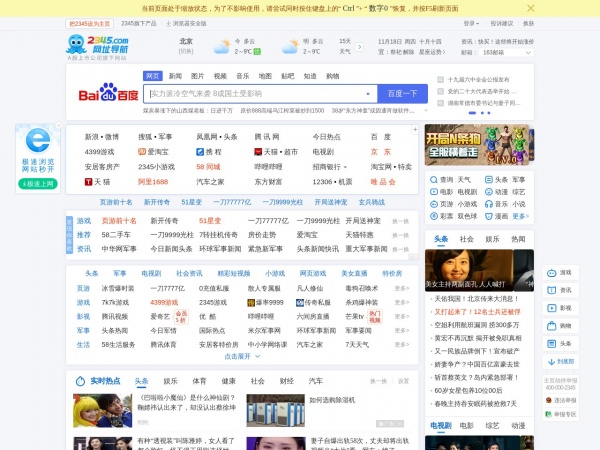
Task: Click the 游戏 gamepad button in right sidebar
Action: click(560, 273)
